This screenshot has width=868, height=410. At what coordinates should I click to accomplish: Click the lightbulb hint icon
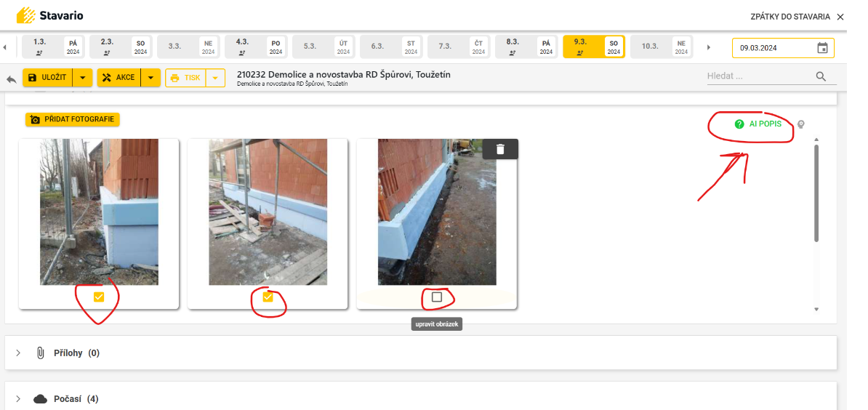[x=800, y=124]
